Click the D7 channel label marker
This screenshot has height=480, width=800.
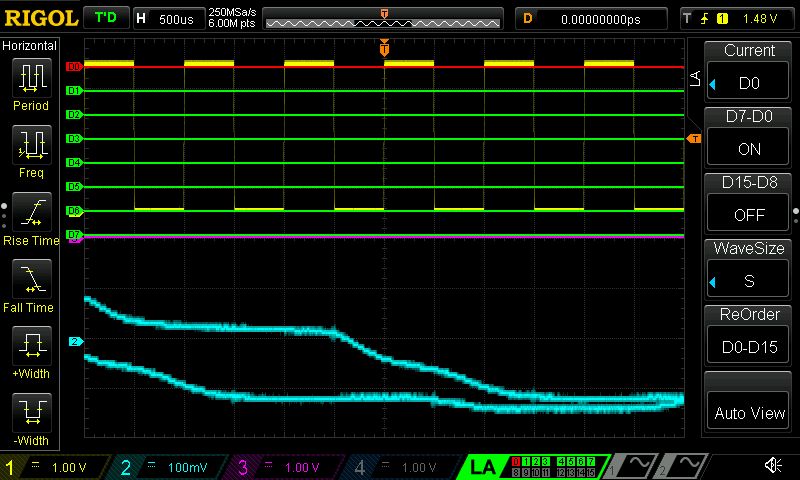click(x=74, y=234)
